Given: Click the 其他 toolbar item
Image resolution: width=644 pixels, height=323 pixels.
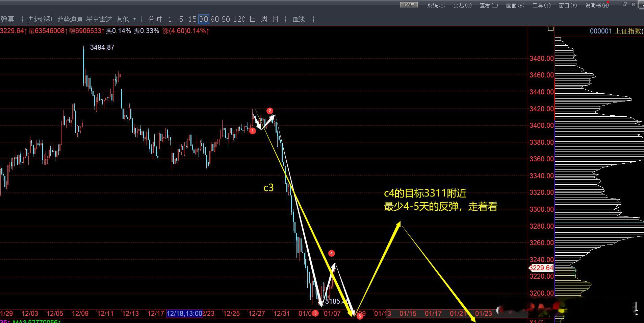Looking at the screenshot, I should pos(123,19).
